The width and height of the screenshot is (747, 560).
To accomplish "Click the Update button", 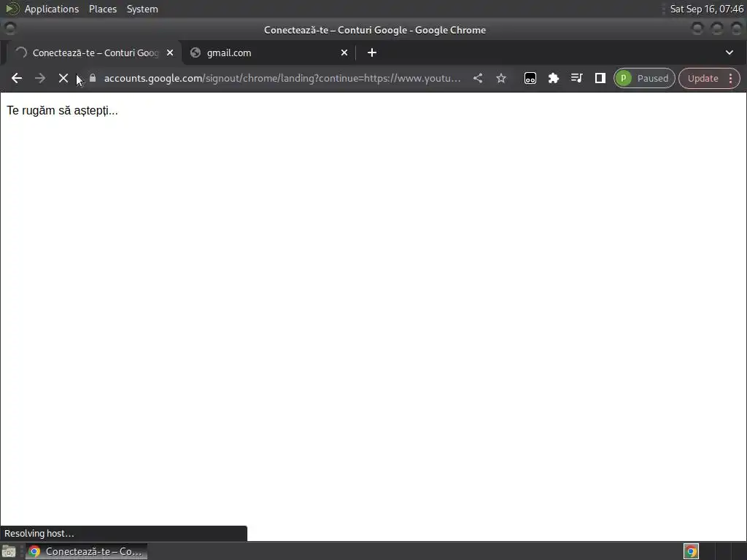I will pos(703,78).
